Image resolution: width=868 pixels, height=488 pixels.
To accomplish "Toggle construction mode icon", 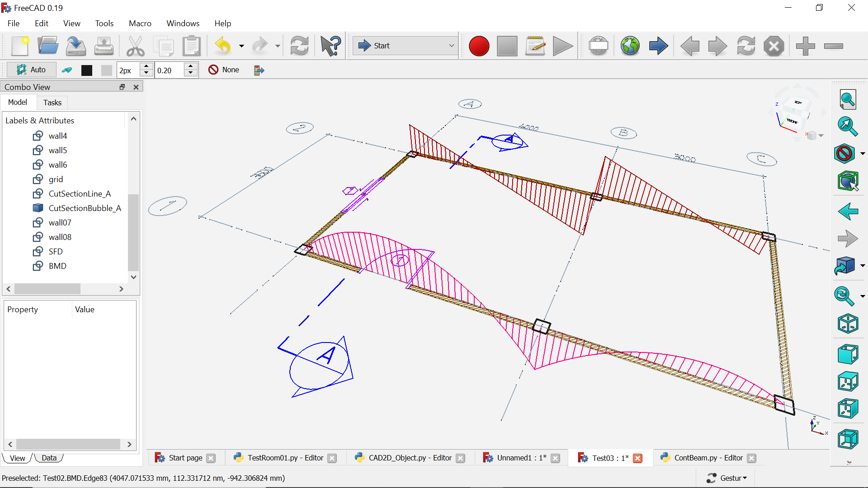I will pyautogui.click(x=67, y=70).
